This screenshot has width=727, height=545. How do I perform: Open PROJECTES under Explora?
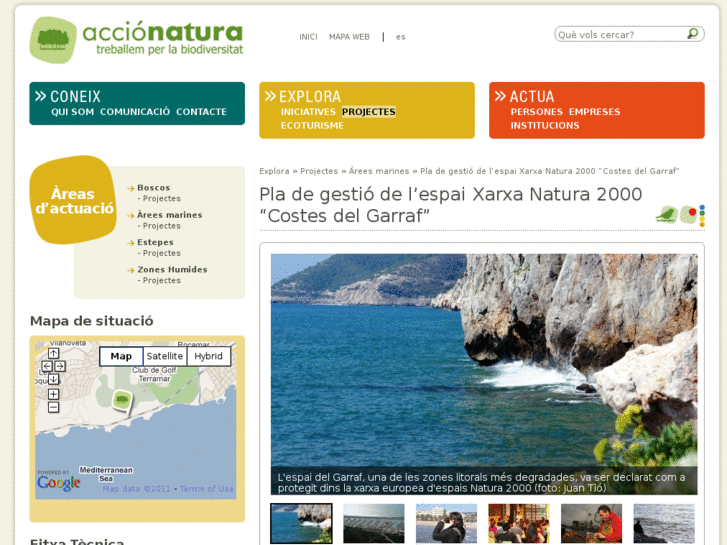[x=369, y=112]
